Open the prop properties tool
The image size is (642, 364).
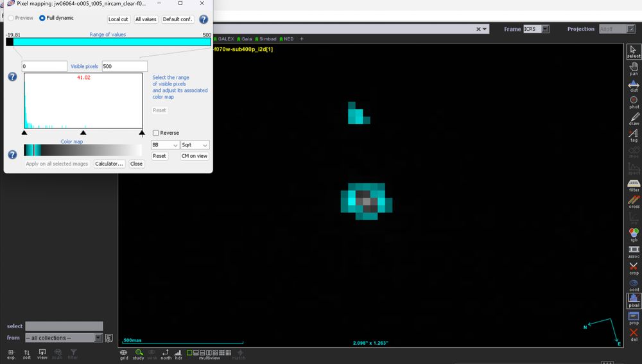(x=634, y=318)
